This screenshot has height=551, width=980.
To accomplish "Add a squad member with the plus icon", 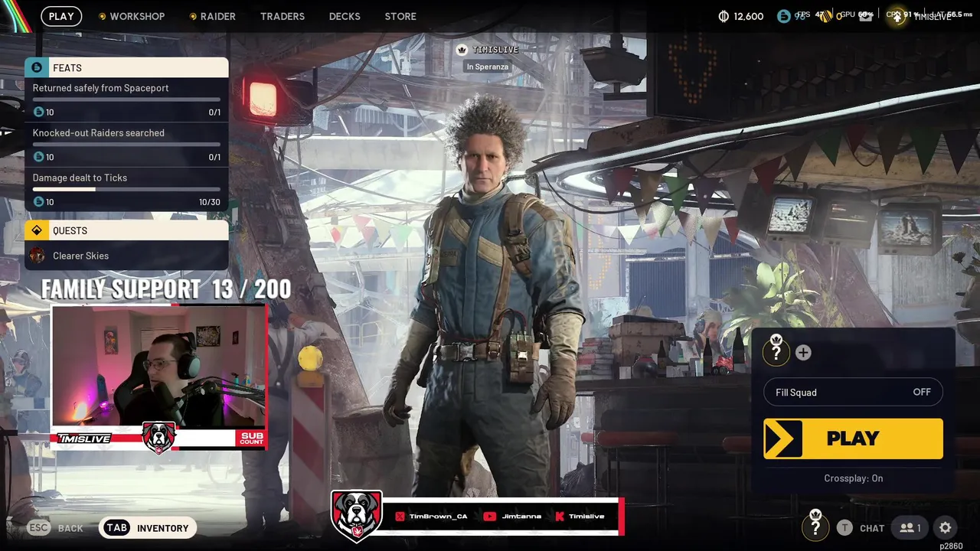I will click(x=803, y=353).
